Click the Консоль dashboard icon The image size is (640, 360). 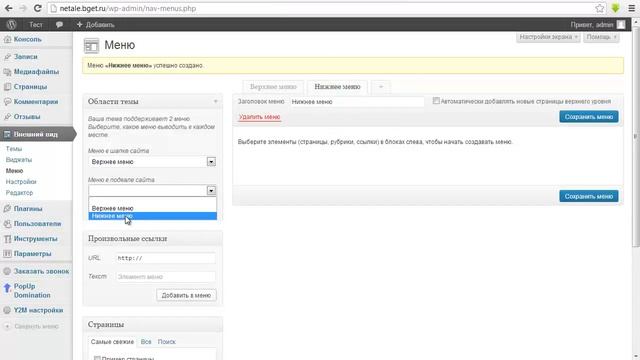coord(7,40)
